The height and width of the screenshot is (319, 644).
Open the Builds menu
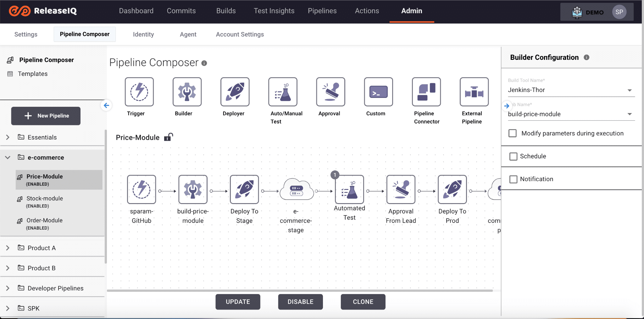coord(226,11)
